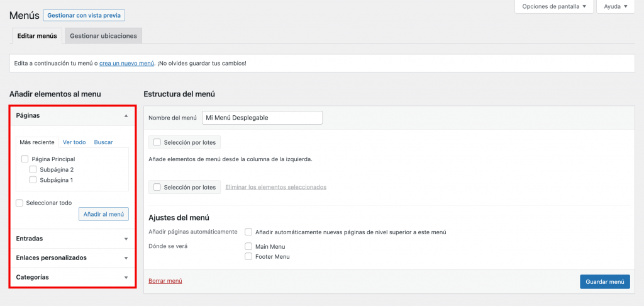Check the Subpágina 2 checkbox
Viewport: 644px width, 306px height.
pyautogui.click(x=33, y=170)
